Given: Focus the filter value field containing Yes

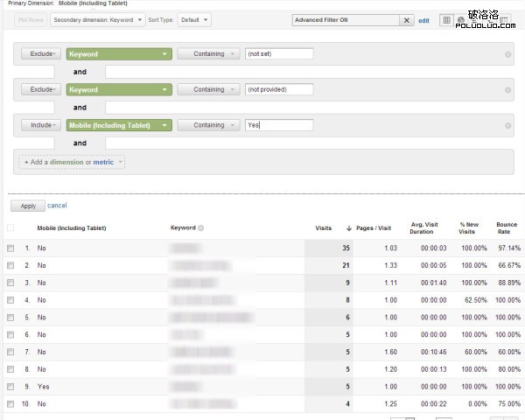Looking at the screenshot, I should coord(278,125).
